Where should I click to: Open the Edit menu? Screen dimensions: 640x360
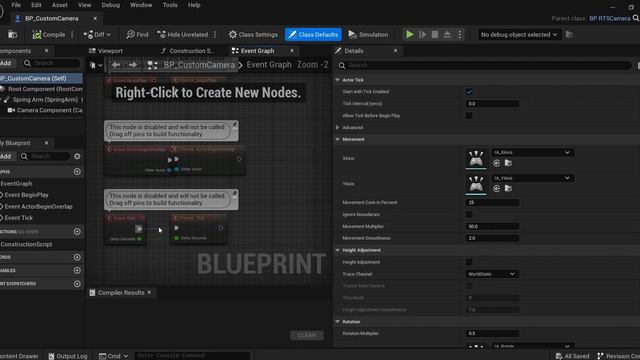pyautogui.click(x=36, y=5)
